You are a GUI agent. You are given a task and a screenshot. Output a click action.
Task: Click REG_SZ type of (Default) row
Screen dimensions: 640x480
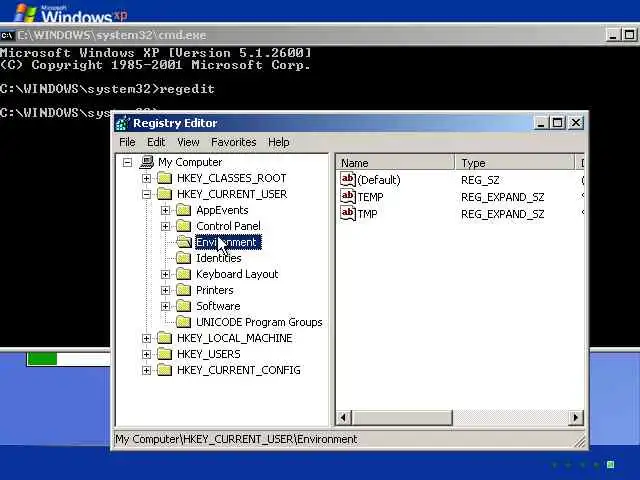(x=480, y=180)
